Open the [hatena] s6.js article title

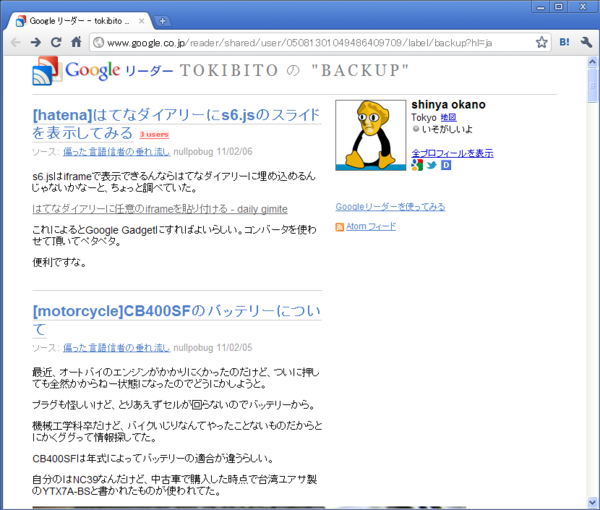pos(176,124)
